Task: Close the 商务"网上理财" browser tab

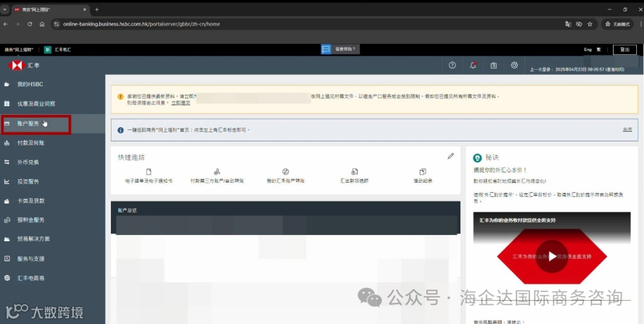Action: coord(85,10)
